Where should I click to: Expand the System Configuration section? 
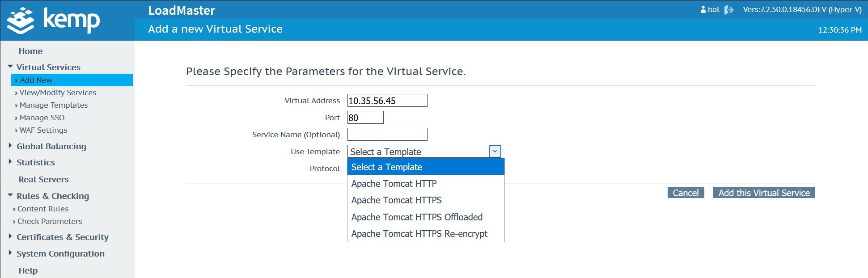point(10,253)
